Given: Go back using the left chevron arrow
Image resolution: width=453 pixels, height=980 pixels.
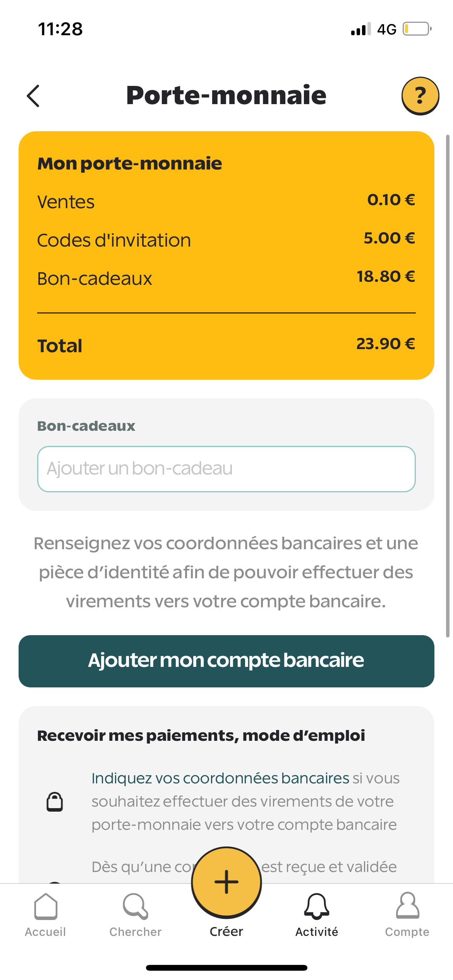Looking at the screenshot, I should (x=33, y=96).
